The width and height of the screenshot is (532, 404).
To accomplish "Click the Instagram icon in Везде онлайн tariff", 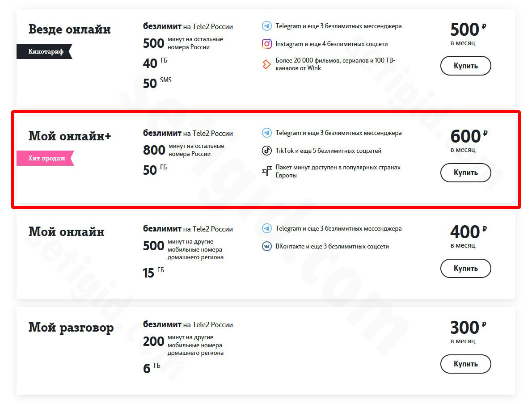I will (x=267, y=44).
